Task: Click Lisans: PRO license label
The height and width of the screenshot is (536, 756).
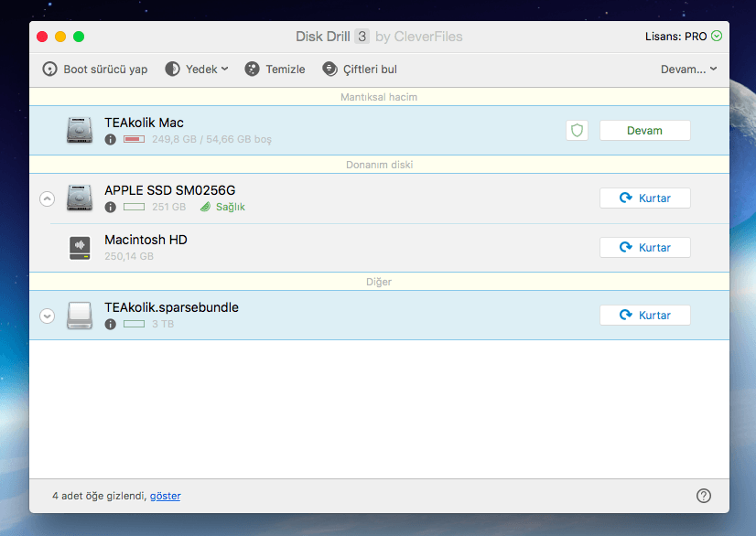Action: 676,37
